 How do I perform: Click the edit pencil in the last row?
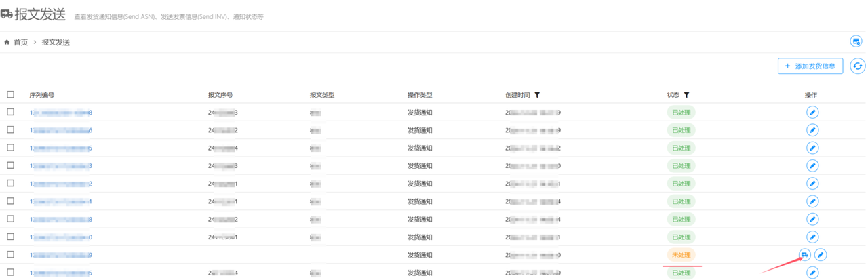(x=812, y=273)
